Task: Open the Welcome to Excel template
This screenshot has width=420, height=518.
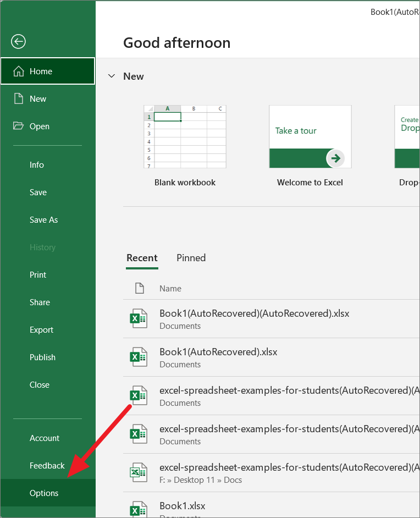Action: [x=310, y=137]
